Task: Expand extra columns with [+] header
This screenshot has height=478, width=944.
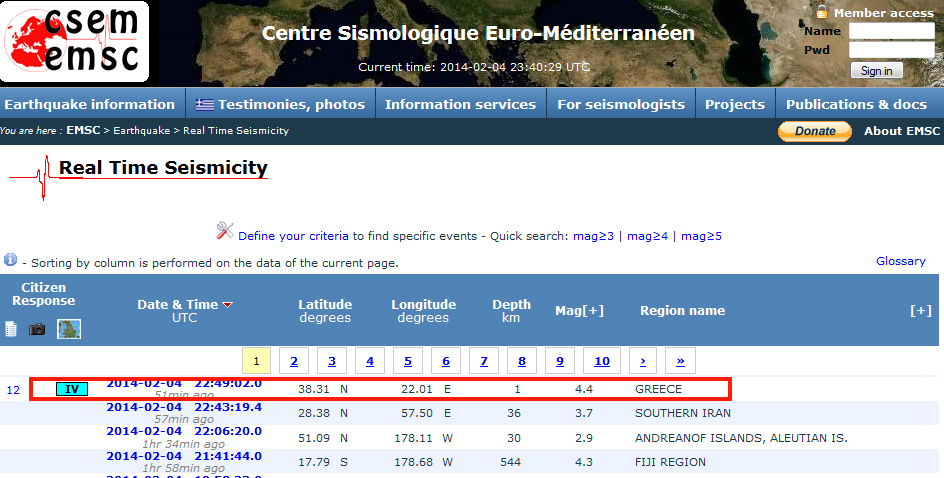Action: click(920, 310)
